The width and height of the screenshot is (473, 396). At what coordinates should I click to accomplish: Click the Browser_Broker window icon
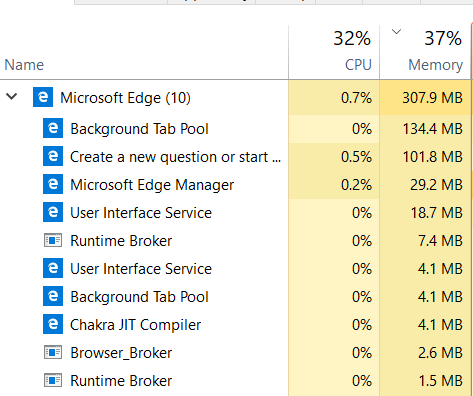(53, 352)
